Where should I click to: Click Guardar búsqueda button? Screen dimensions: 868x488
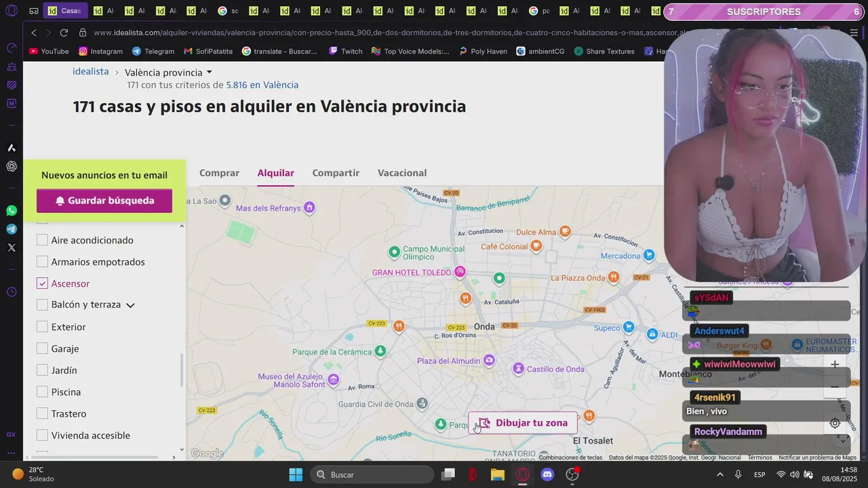point(104,201)
